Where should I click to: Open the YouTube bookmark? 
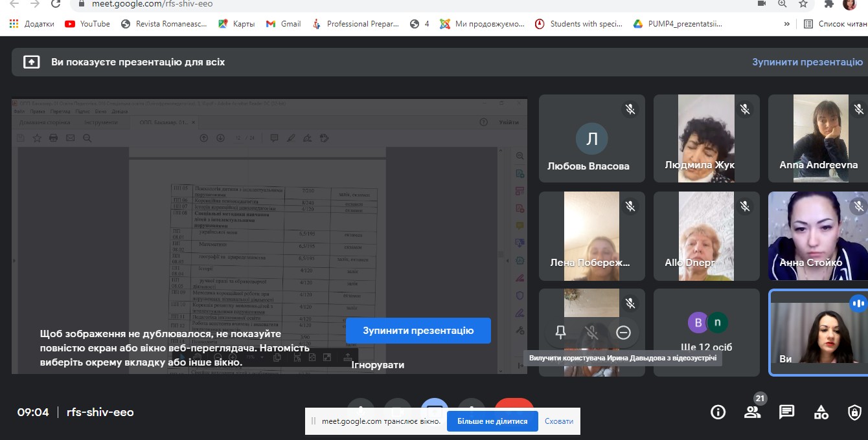click(87, 24)
